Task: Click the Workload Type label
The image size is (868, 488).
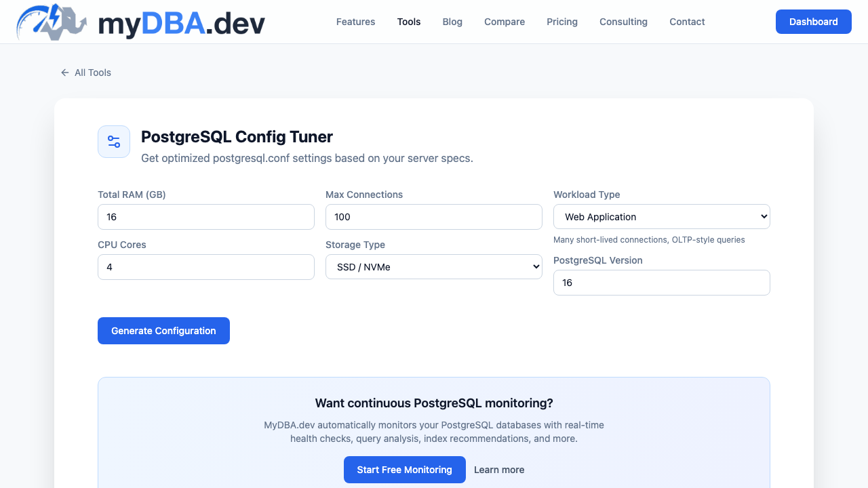Action: (587, 195)
